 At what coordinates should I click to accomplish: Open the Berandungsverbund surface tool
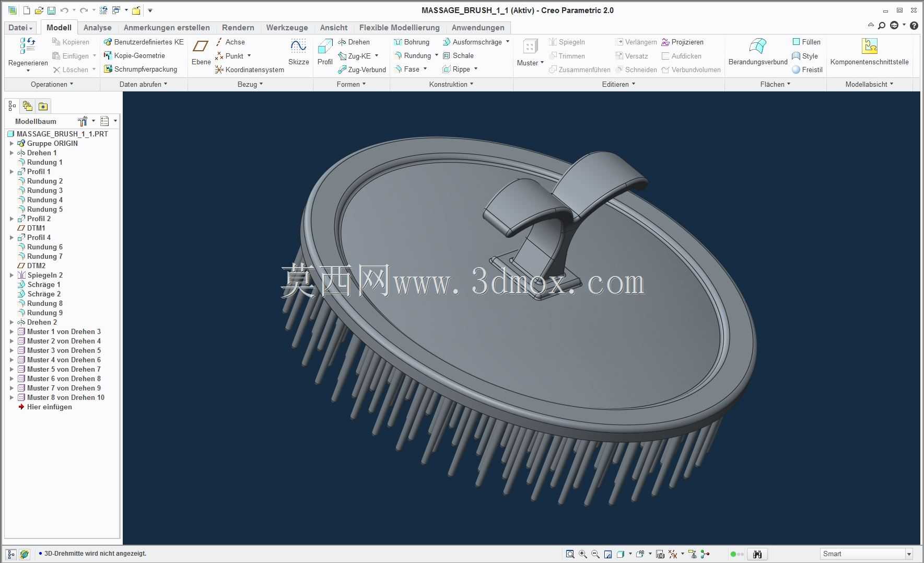point(758,52)
